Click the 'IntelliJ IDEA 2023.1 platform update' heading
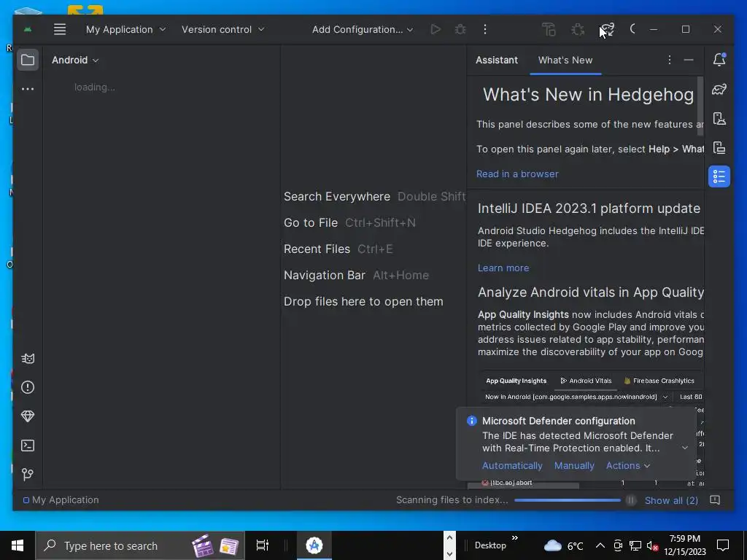The height and width of the screenshot is (560, 747). coord(589,209)
